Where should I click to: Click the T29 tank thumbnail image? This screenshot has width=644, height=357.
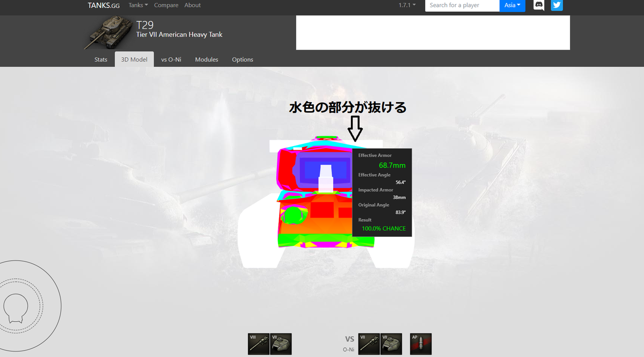click(109, 32)
